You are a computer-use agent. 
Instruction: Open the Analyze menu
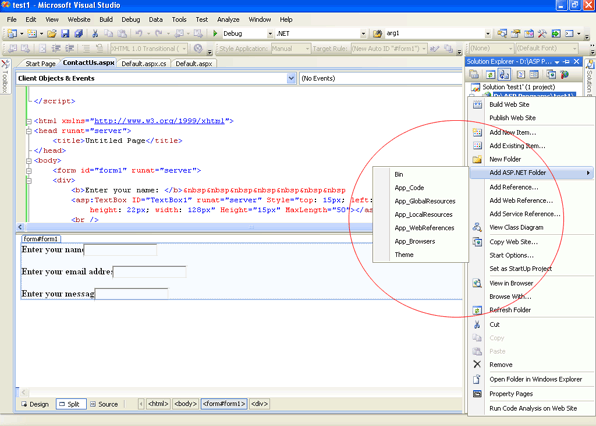[228, 19]
